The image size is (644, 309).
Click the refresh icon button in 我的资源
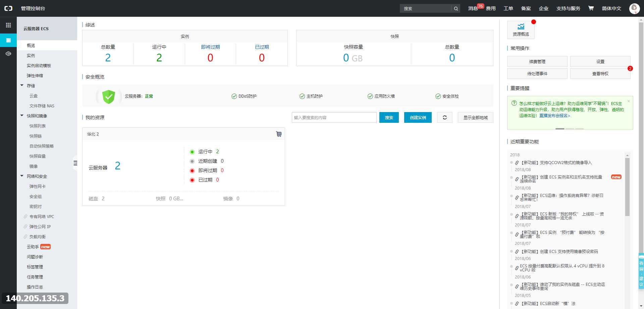coord(445,117)
